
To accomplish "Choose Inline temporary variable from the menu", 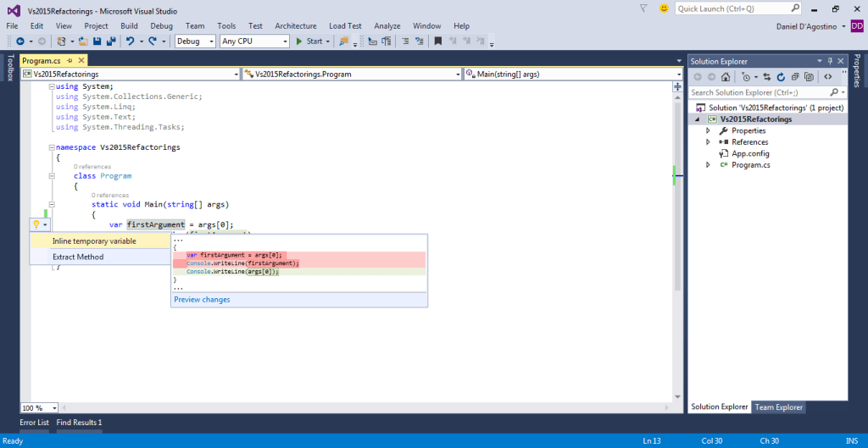I will (x=100, y=241).
